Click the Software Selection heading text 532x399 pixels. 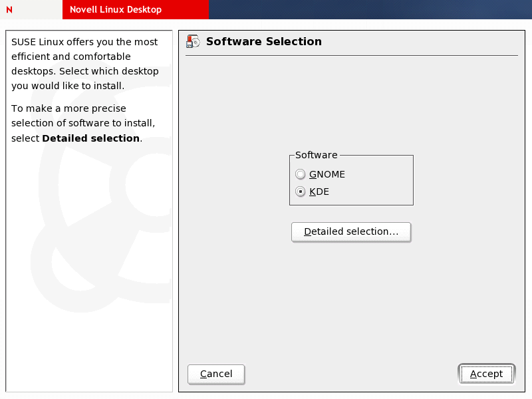pos(264,41)
